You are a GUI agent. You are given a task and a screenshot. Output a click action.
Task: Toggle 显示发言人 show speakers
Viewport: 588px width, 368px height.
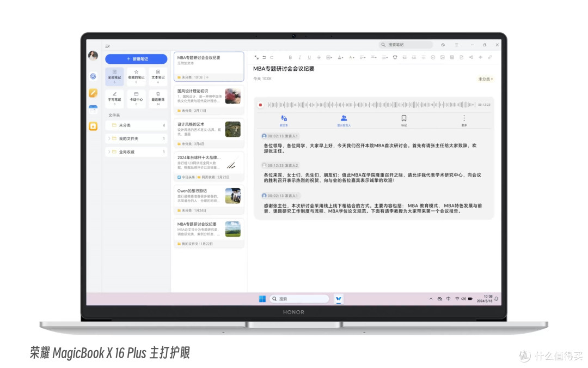344,120
